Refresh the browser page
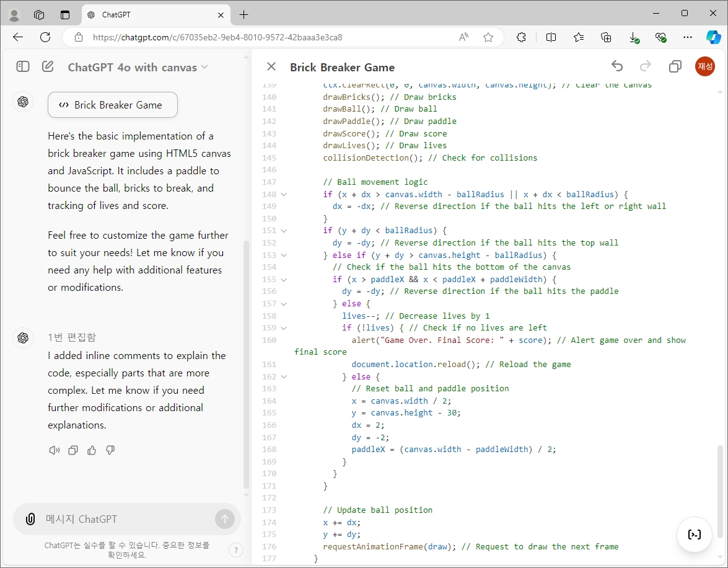This screenshot has height=568, width=728. [45, 37]
